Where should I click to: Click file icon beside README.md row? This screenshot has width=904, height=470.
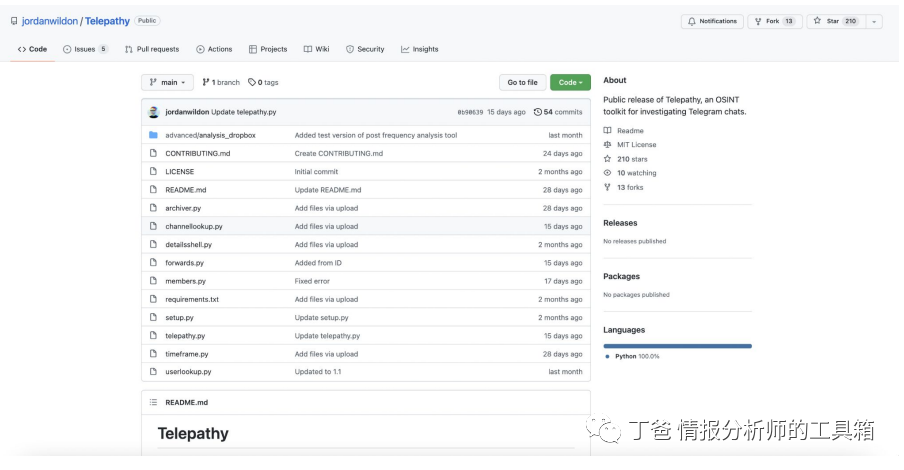coord(153,190)
